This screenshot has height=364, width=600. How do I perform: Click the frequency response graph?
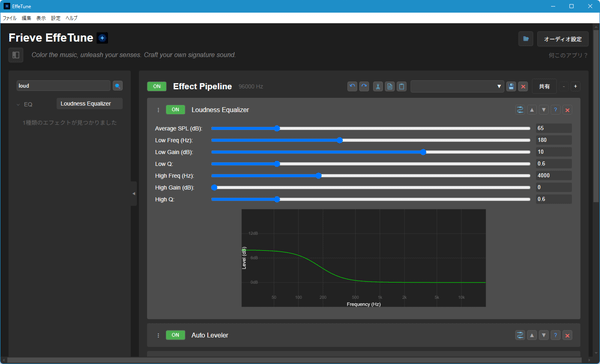(x=364, y=258)
